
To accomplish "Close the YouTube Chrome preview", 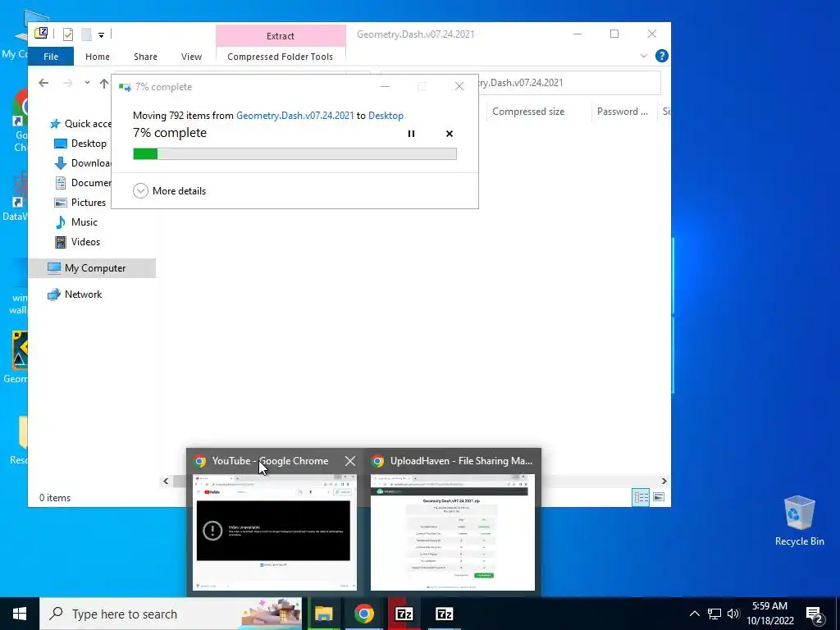I will click(x=349, y=461).
